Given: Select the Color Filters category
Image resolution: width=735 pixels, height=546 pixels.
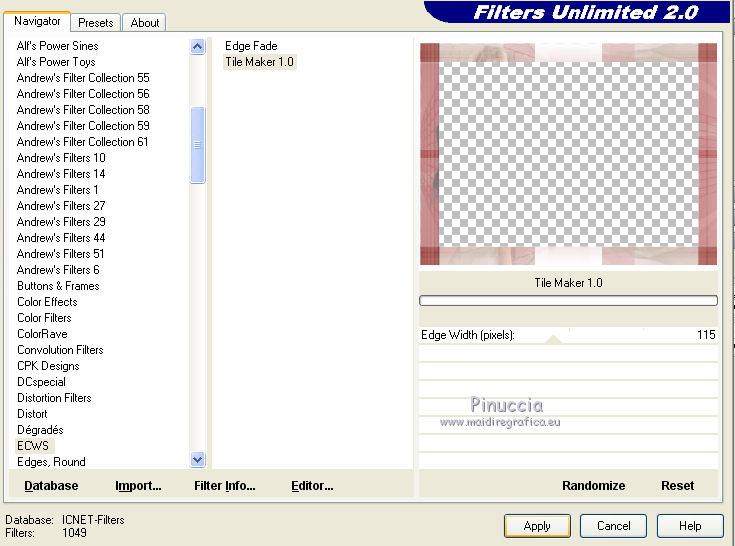Looking at the screenshot, I should (x=44, y=318).
